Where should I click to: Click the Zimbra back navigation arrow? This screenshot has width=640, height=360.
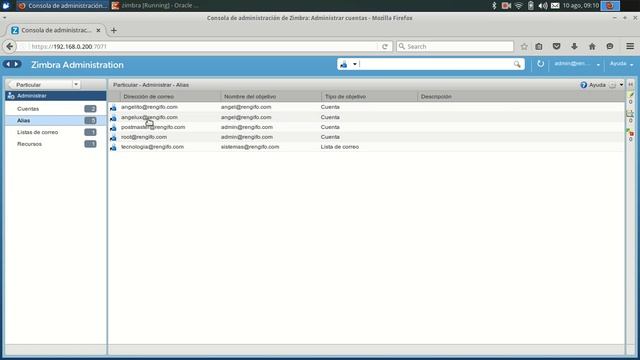click(8, 64)
